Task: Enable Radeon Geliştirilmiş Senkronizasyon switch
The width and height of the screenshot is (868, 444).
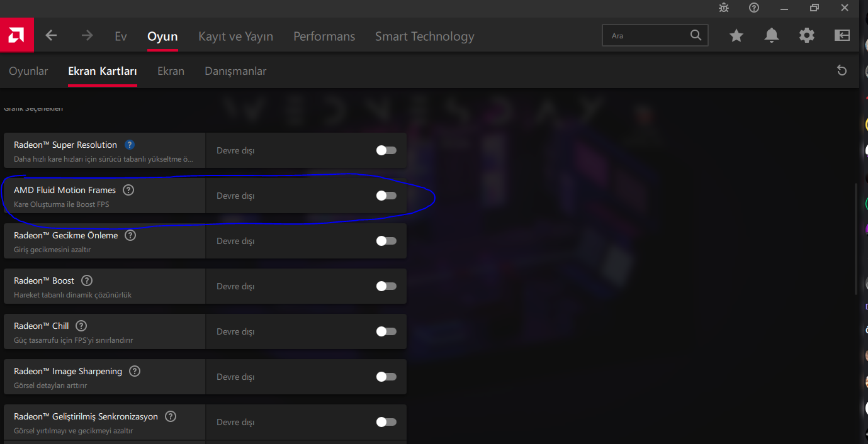Action: click(386, 422)
